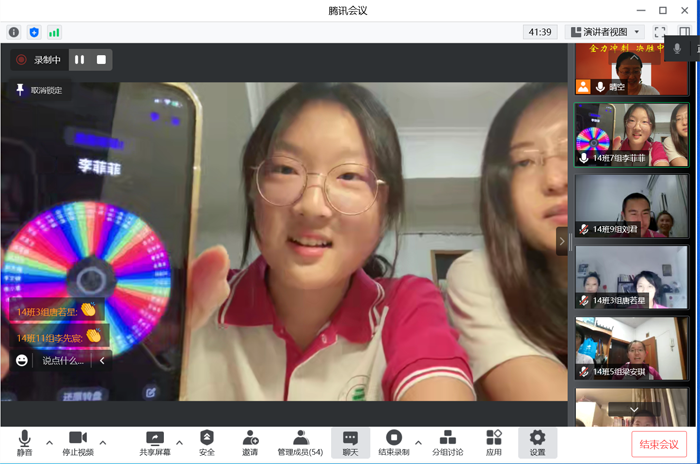Open the 邀请 invite dialog
This screenshot has height=464, width=700.
pos(250,443)
